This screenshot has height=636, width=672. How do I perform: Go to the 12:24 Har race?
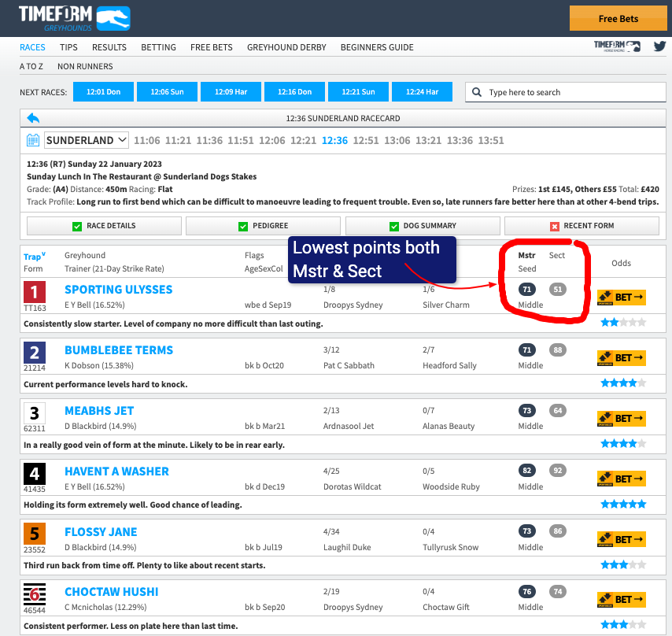[422, 92]
